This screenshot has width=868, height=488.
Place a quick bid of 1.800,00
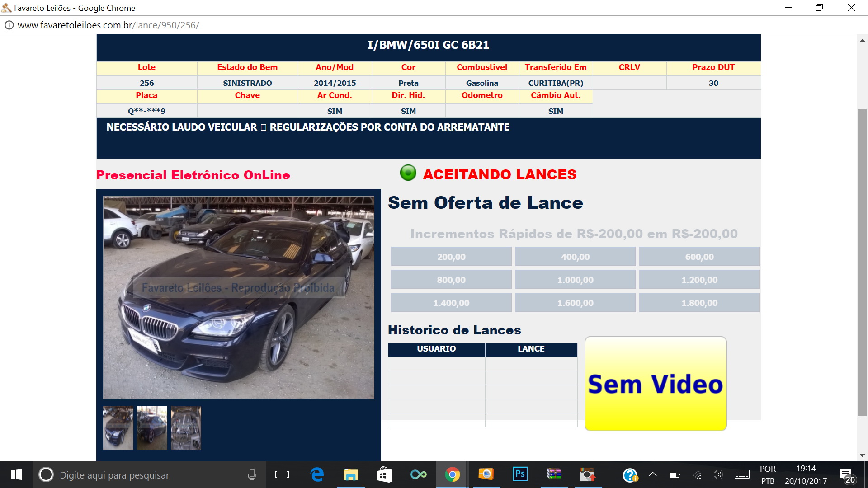point(699,303)
